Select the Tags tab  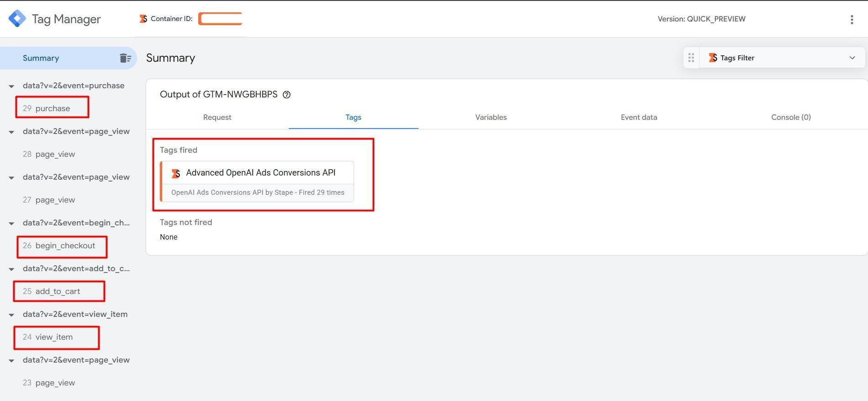(353, 117)
